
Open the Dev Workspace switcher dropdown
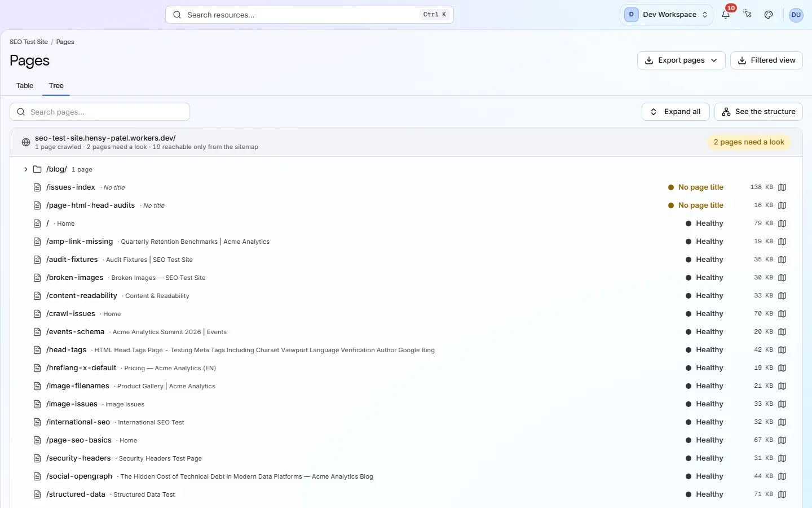(666, 15)
